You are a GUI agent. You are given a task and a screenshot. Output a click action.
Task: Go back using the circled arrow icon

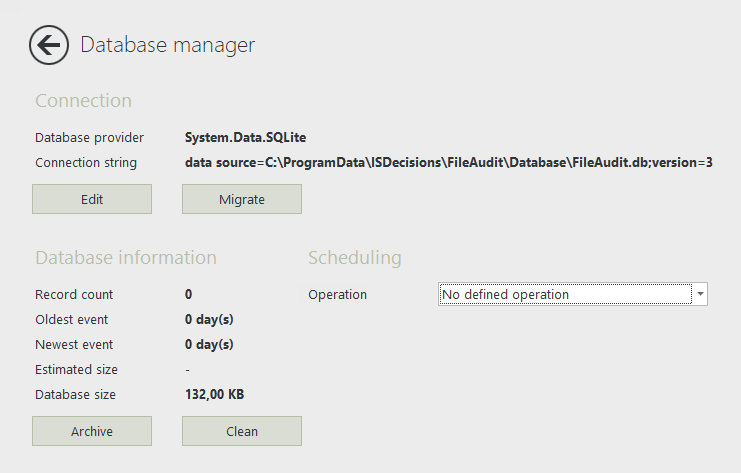(49, 45)
